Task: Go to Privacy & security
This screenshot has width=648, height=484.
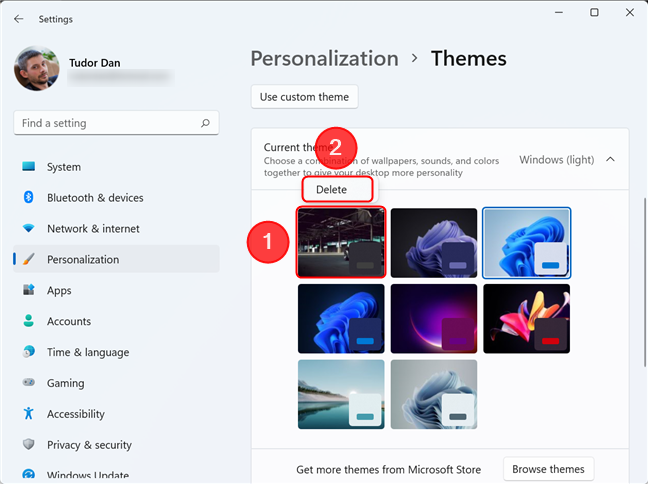Action: coord(116,445)
